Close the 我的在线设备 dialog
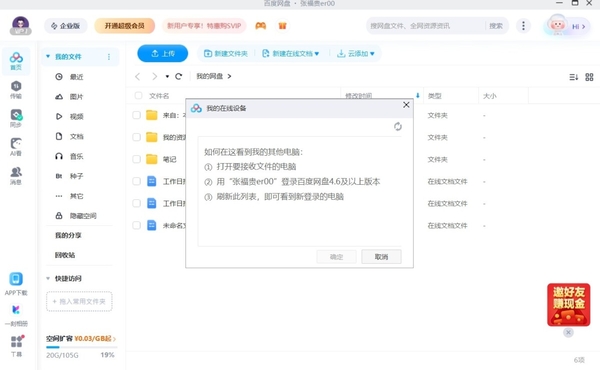Viewport: 600px width, 370px height. [406, 105]
